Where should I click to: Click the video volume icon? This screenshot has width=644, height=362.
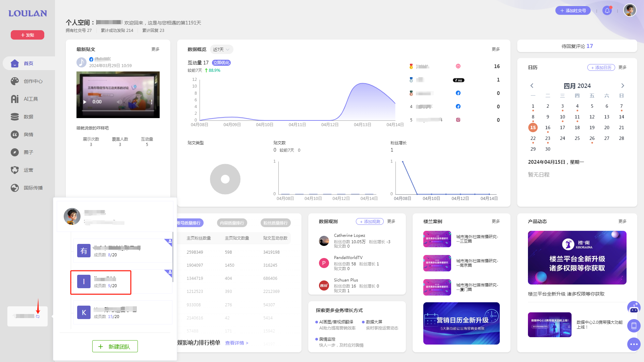click(x=119, y=102)
